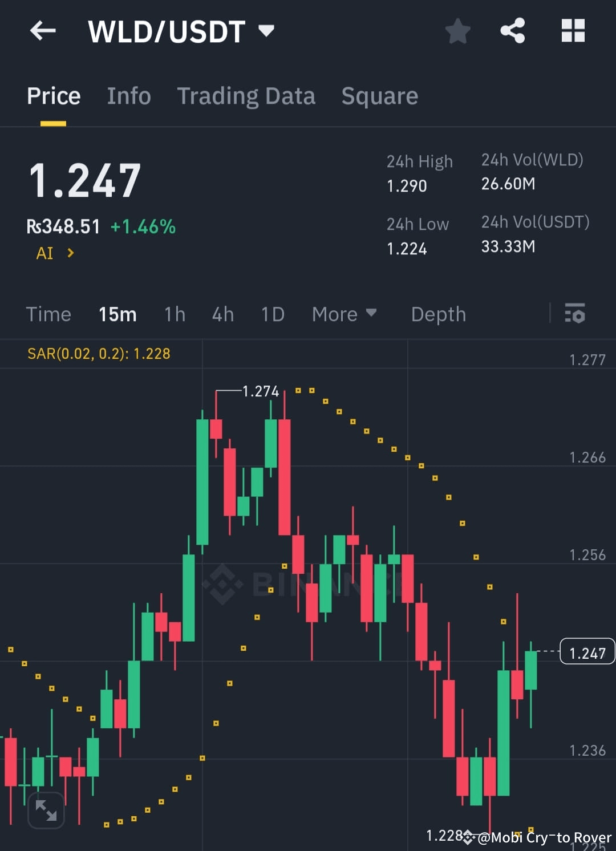This screenshot has width=616, height=851.
Task: Select the 4h timeframe button
Action: coord(222,314)
